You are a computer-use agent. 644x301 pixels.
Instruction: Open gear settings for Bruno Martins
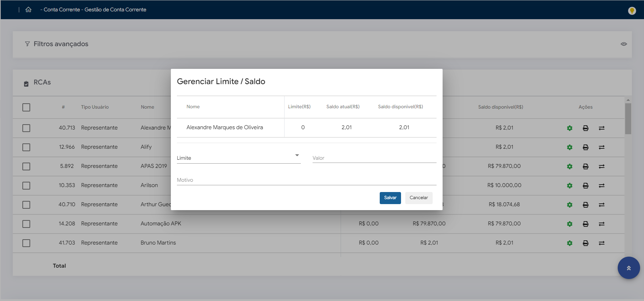pos(569,243)
